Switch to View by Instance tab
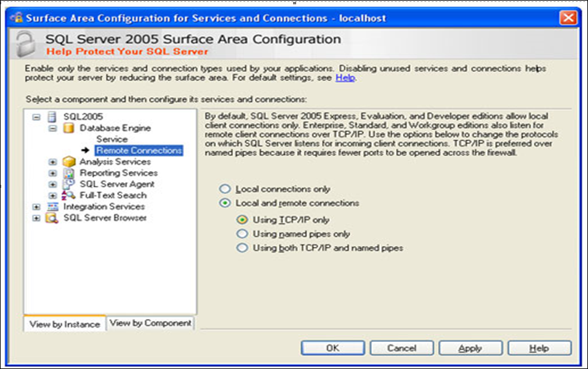Screen dimensions: 588x369 pos(64,324)
